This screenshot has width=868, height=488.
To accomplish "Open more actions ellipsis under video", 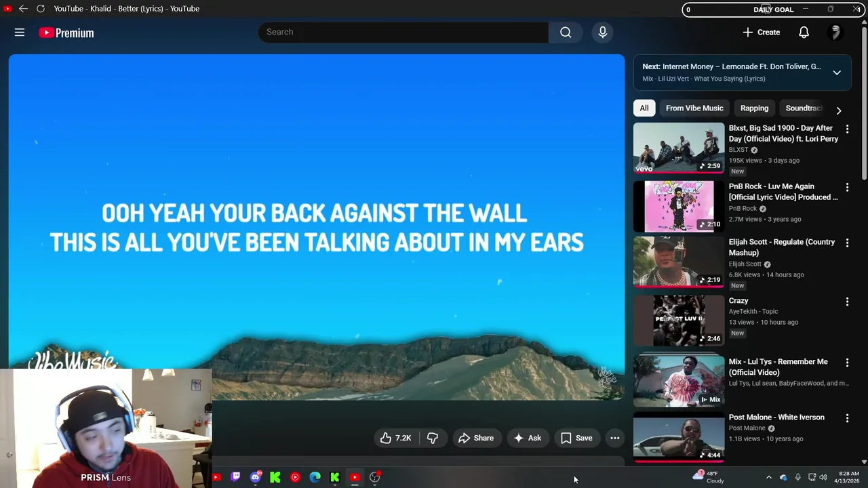I will (x=615, y=438).
